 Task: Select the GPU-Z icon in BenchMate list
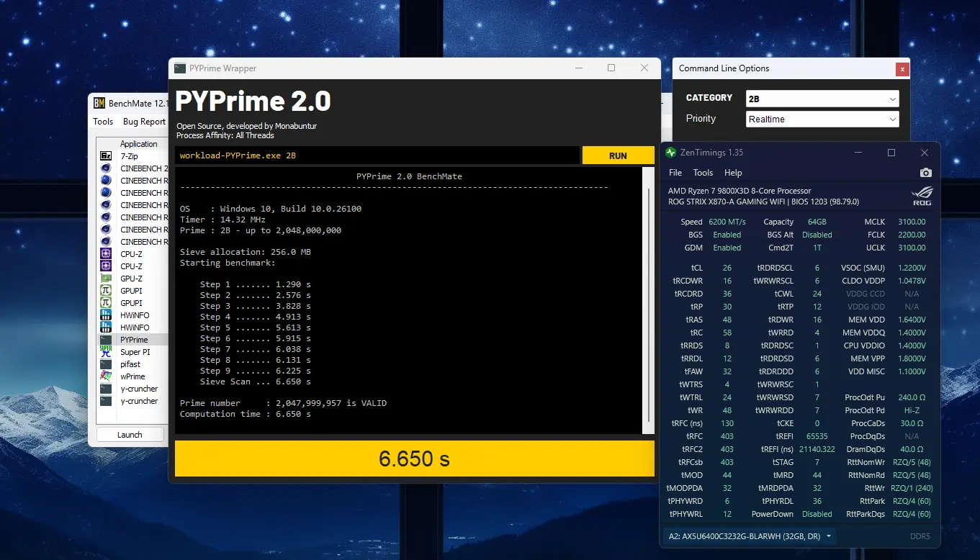(106, 279)
